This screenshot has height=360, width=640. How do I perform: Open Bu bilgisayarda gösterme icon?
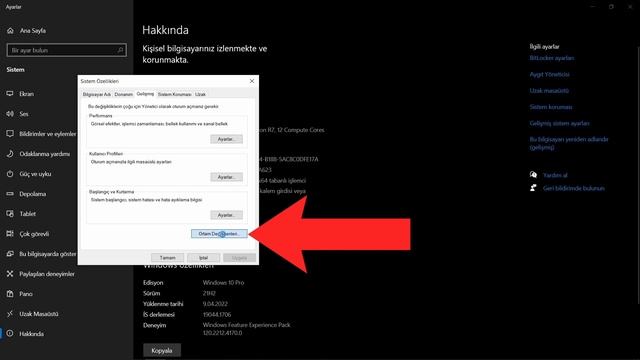point(10,254)
